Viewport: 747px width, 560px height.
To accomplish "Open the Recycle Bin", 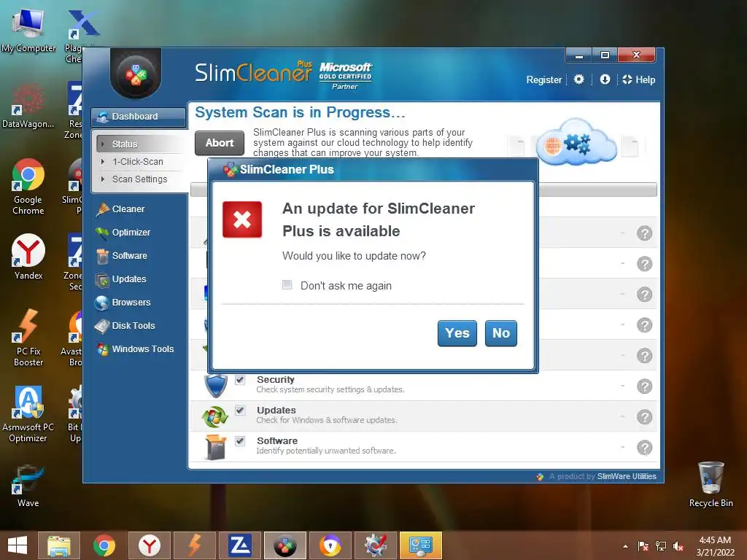I will click(x=711, y=484).
